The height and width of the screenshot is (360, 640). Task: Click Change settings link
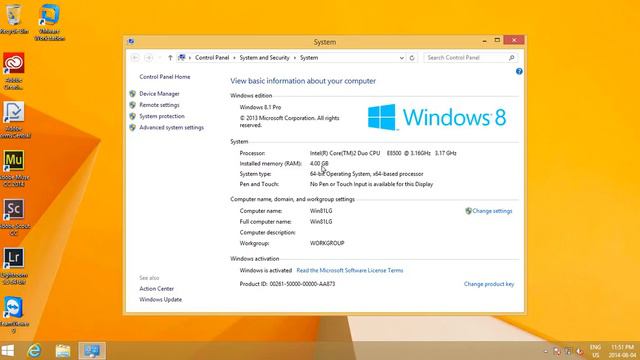[492, 211]
